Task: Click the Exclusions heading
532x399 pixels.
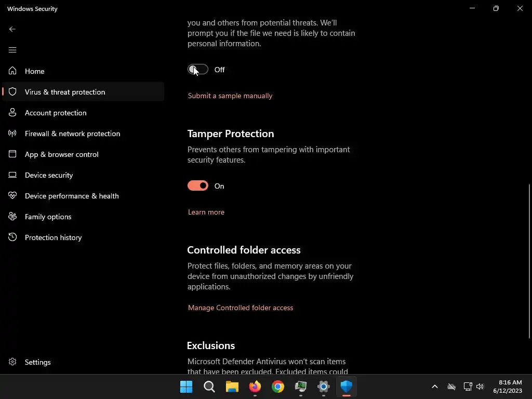Action: (211, 345)
